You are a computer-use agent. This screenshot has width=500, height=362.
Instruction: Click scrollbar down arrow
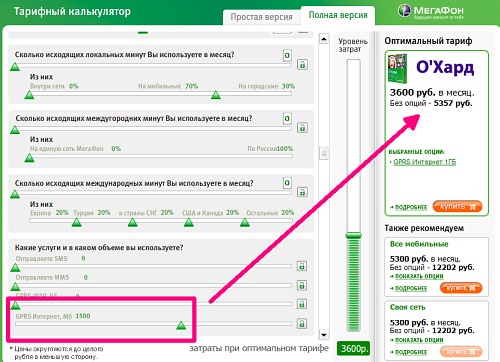(324, 334)
